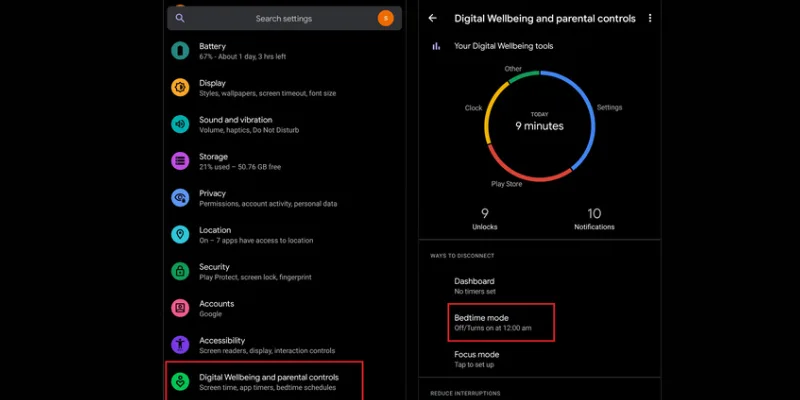Click the Sound and vibration icon
The image size is (800, 400).
(180, 124)
